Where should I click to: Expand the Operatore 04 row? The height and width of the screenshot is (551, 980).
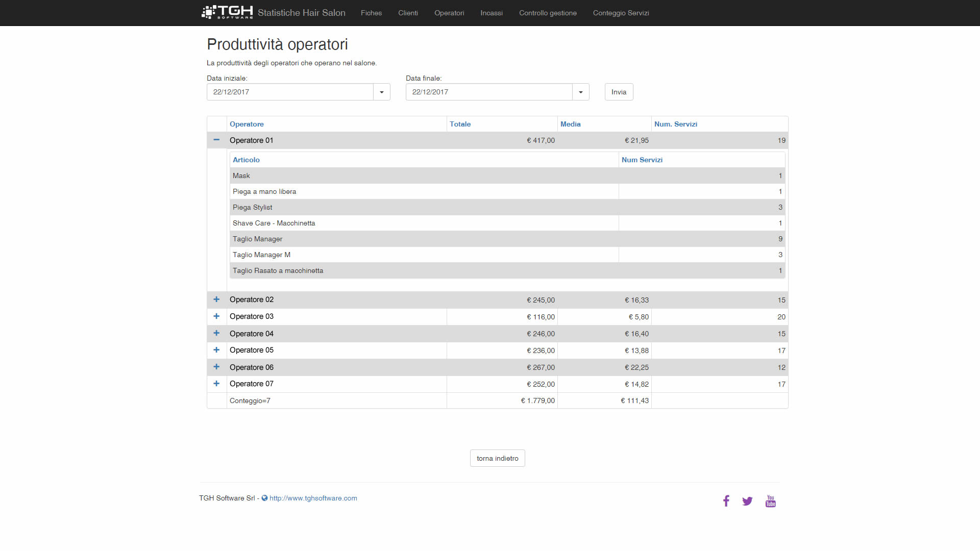[216, 333]
